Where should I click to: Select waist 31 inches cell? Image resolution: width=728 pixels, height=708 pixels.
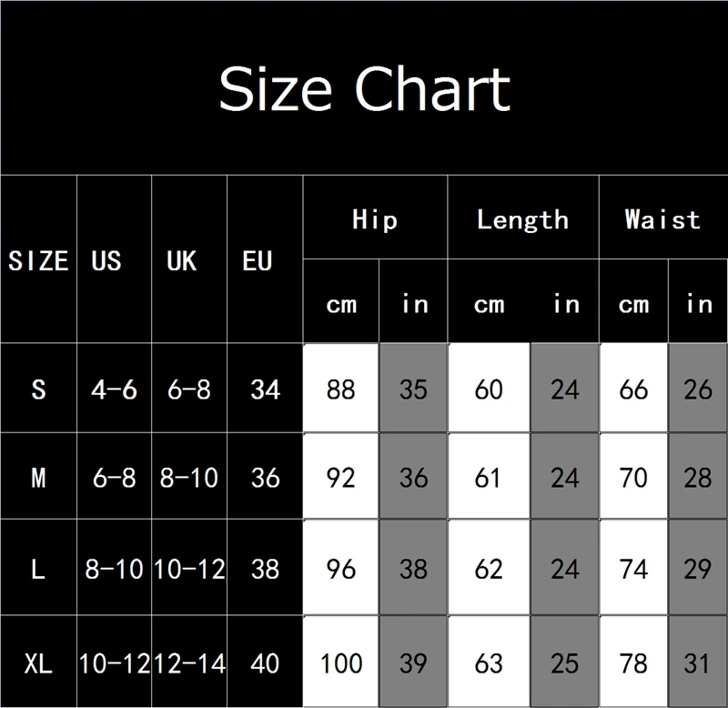[698, 662]
